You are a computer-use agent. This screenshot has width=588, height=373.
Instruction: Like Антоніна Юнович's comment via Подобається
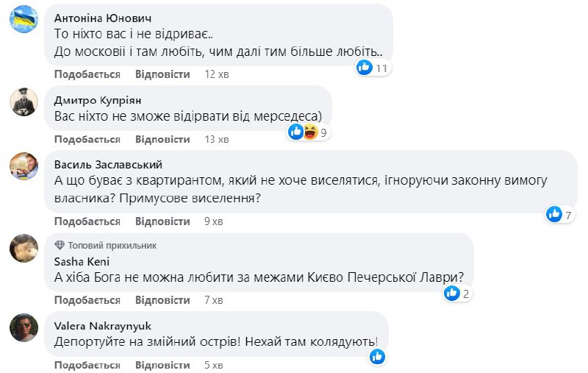pos(87,74)
